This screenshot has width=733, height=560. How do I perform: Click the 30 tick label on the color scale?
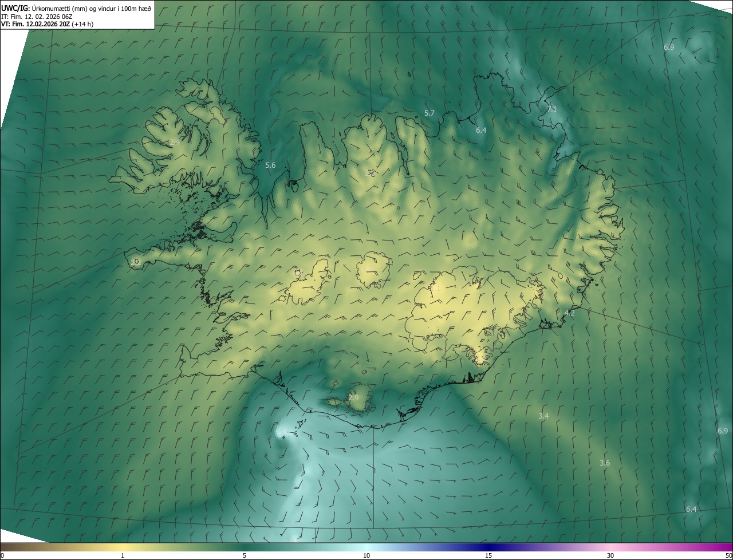[610, 555]
